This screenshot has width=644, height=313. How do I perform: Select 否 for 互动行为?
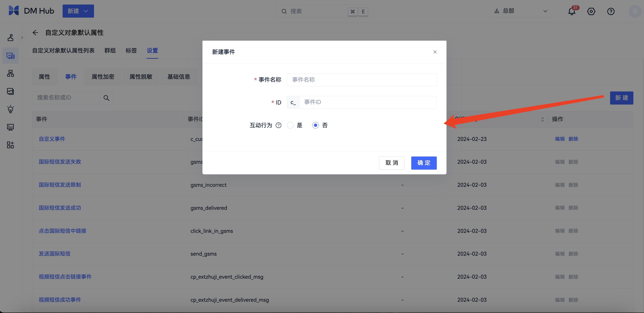pyautogui.click(x=315, y=125)
